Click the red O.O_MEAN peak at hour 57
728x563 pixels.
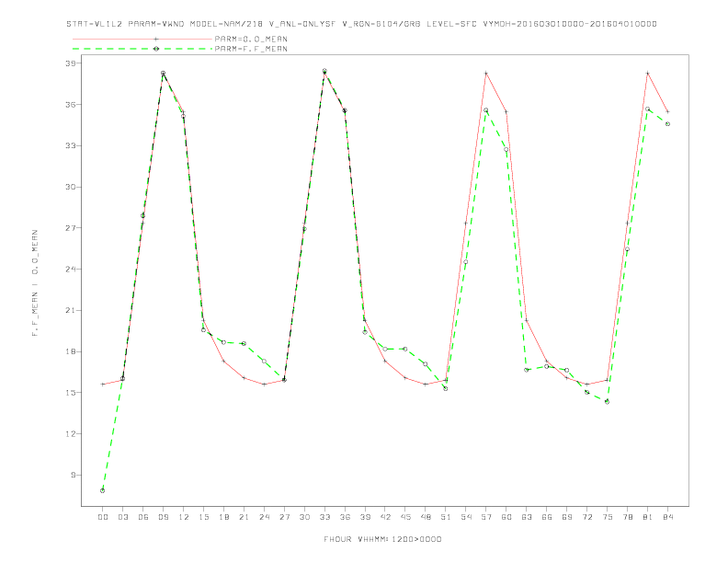[486, 73]
